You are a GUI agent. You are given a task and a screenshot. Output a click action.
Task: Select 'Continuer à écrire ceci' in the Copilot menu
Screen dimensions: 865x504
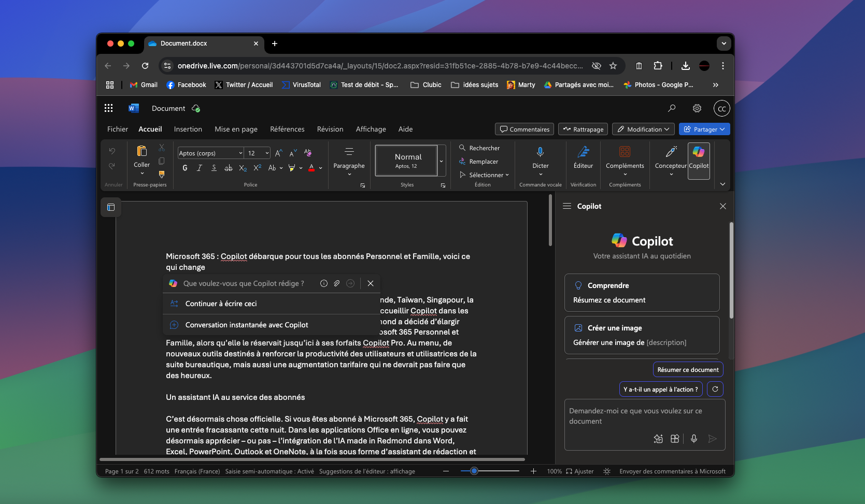[x=221, y=304]
